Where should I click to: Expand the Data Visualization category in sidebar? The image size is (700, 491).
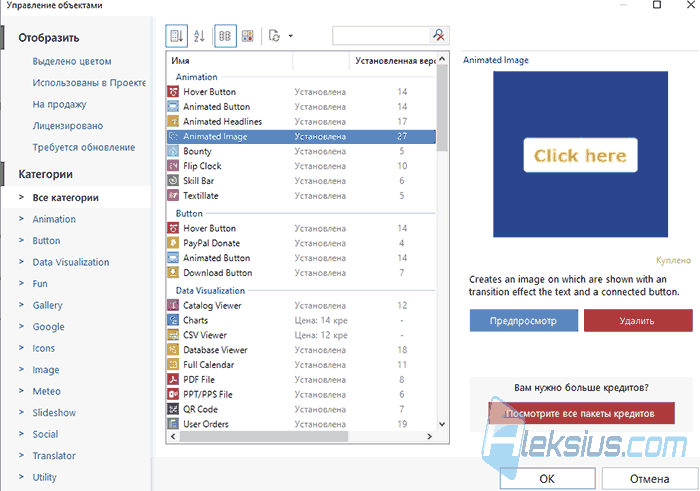click(x=71, y=262)
